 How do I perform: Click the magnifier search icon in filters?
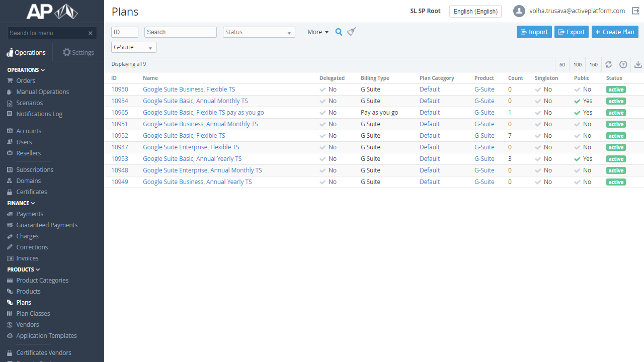(339, 32)
